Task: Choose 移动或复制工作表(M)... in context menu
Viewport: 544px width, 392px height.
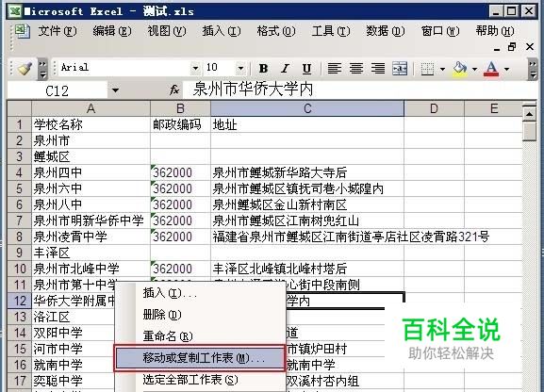Action: pos(200,358)
